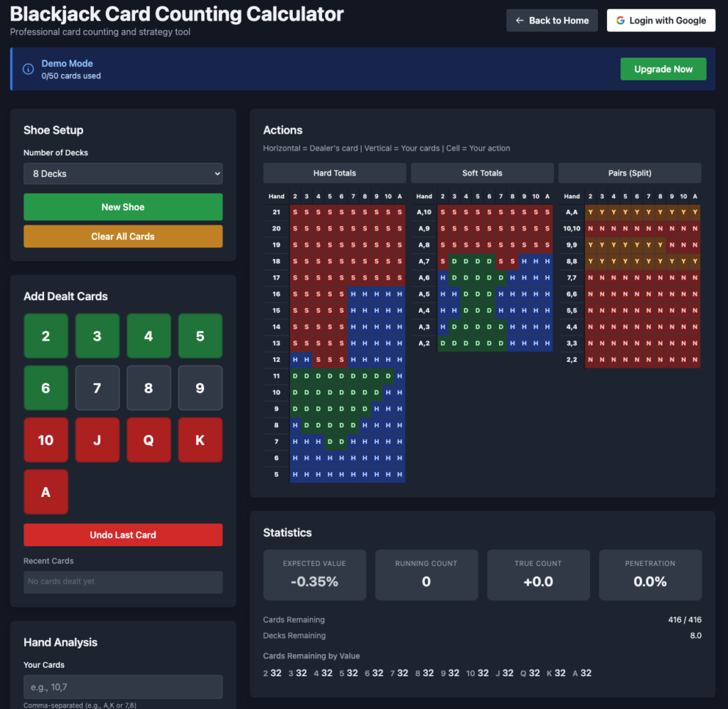Tap the gray 8 card tile

coord(149,388)
